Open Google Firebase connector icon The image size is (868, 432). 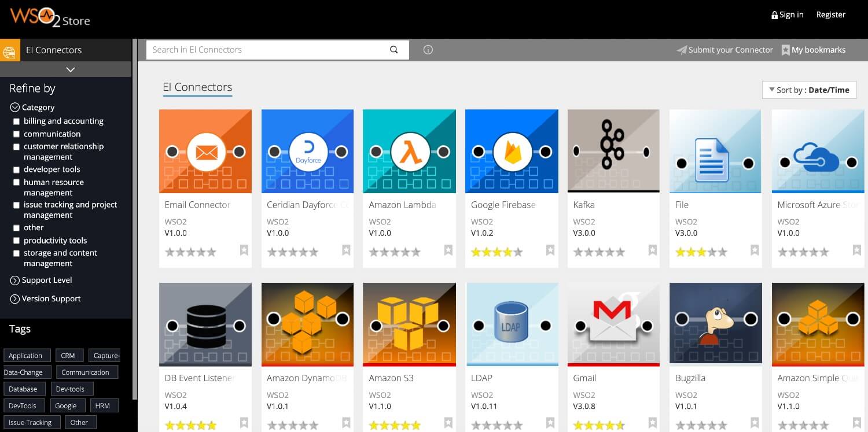tap(512, 152)
